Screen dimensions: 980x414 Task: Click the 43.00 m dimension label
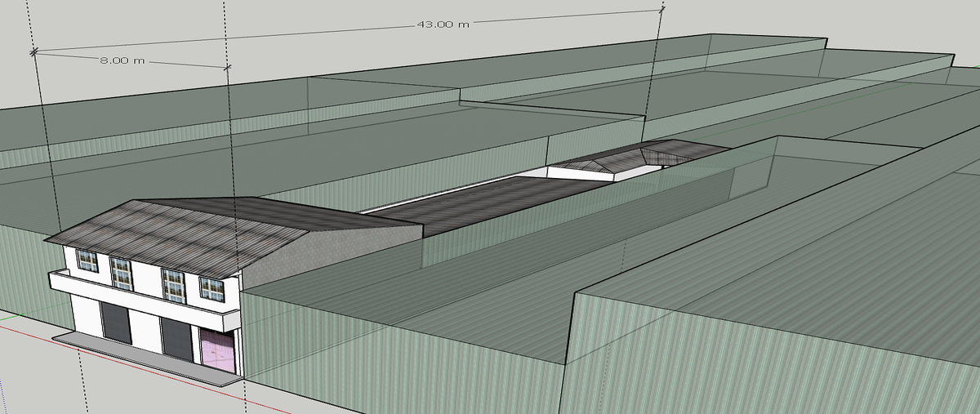pos(443,24)
